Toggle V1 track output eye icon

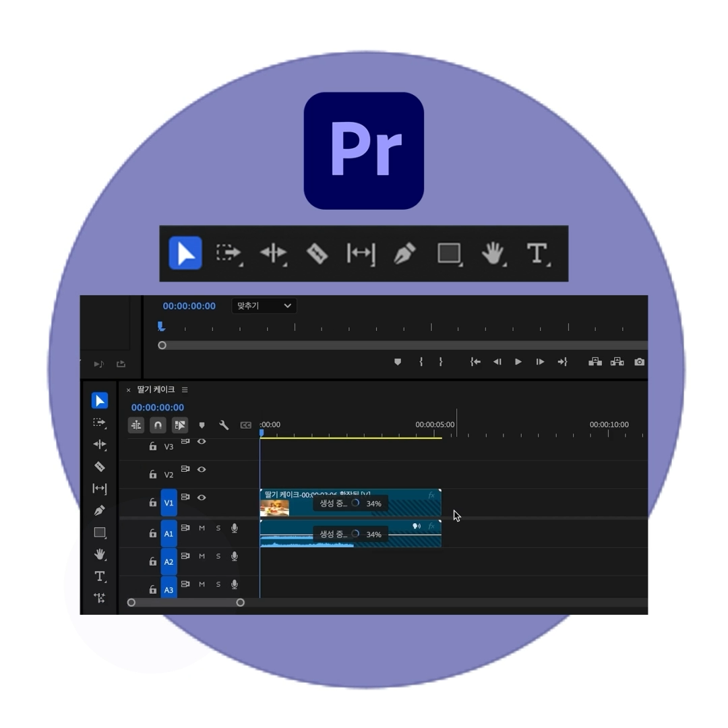pyautogui.click(x=202, y=497)
